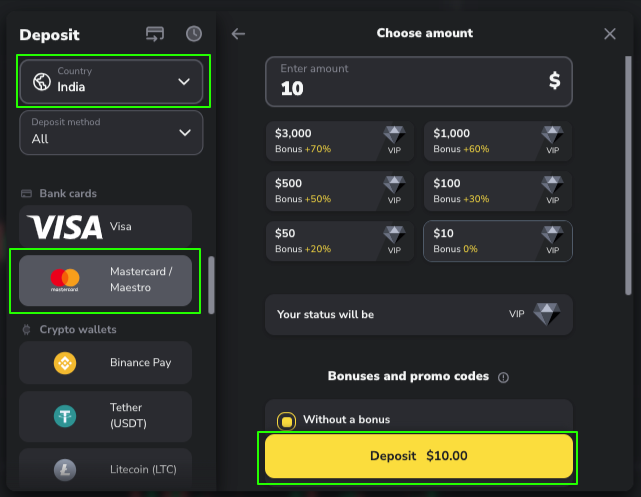
Task: Select the Without a bonus option
Action: 287,420
